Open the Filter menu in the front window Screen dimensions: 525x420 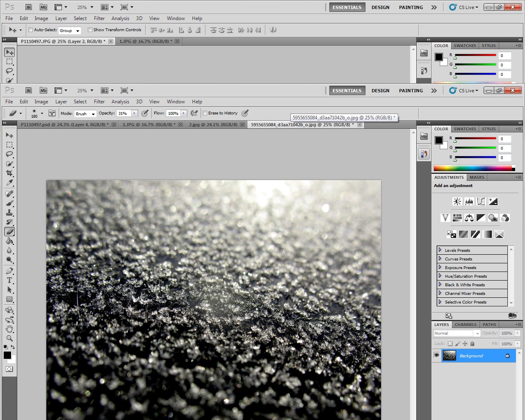pyautogui.click(x=99, y=102)
